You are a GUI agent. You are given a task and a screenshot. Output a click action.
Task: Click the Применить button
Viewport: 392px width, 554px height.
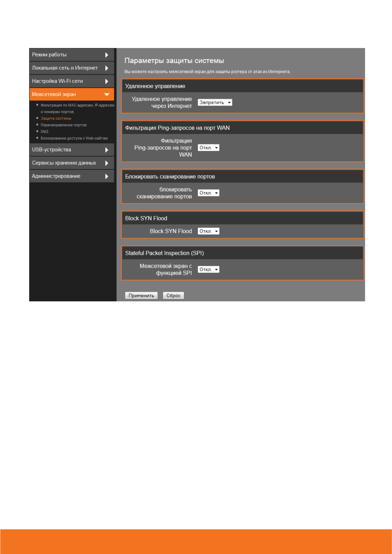pyautogui.click(x=141, y=295)
